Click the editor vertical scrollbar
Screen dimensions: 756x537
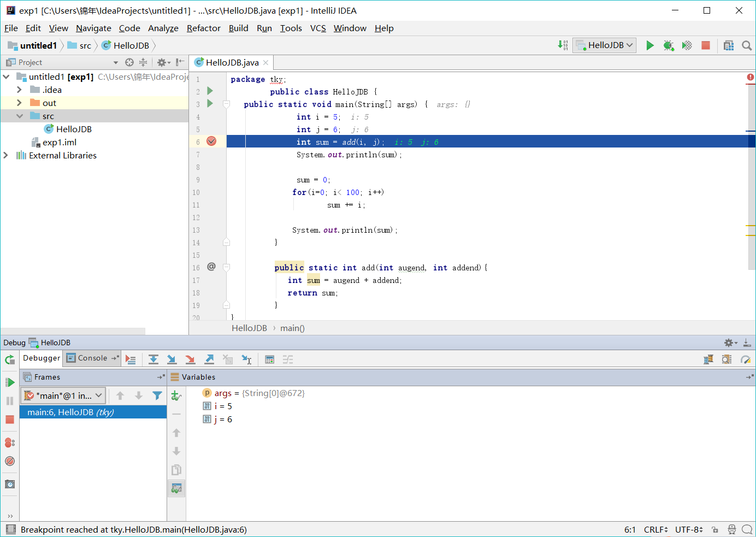(x=751, y=191)
